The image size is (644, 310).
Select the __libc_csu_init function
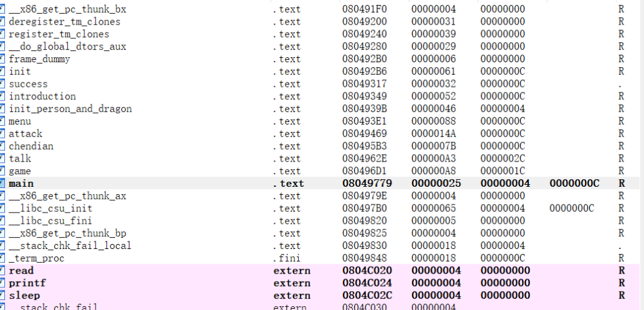click(50, 208)
